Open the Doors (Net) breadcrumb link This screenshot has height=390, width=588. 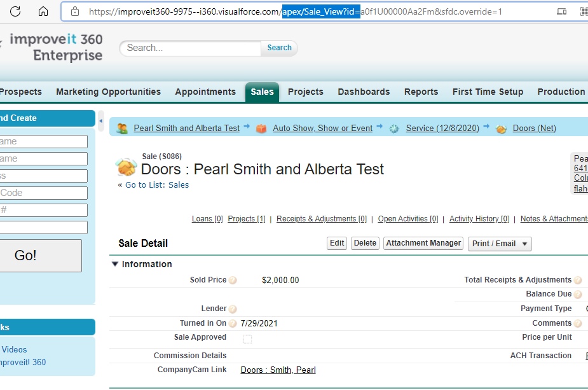535,129
